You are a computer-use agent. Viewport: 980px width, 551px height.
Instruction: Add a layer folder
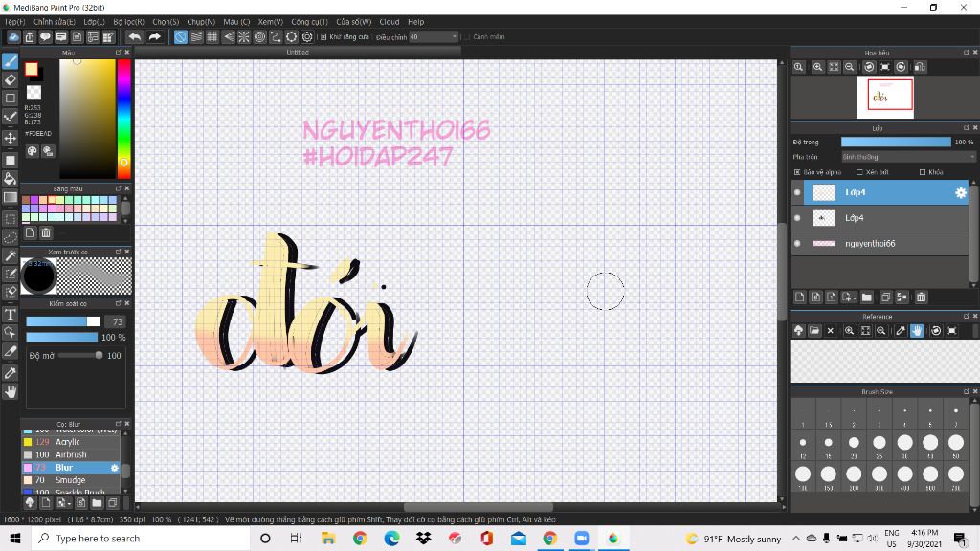pos(867,298)
